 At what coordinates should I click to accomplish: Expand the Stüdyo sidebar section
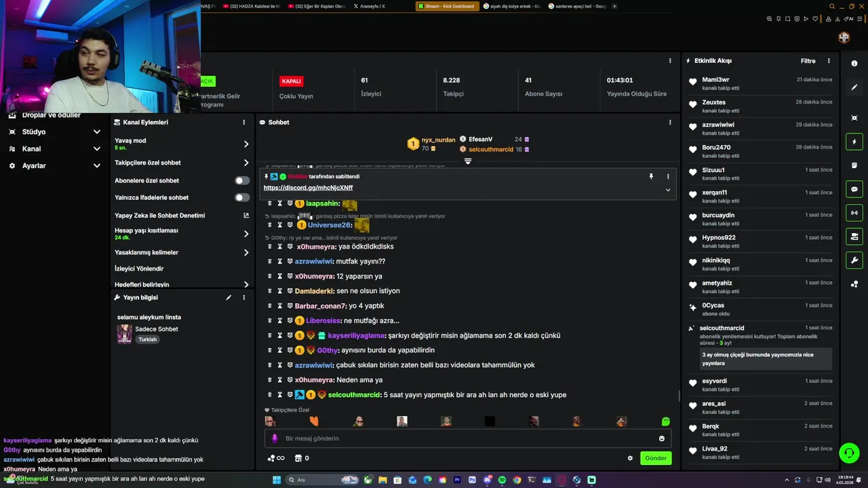point(96,131)
